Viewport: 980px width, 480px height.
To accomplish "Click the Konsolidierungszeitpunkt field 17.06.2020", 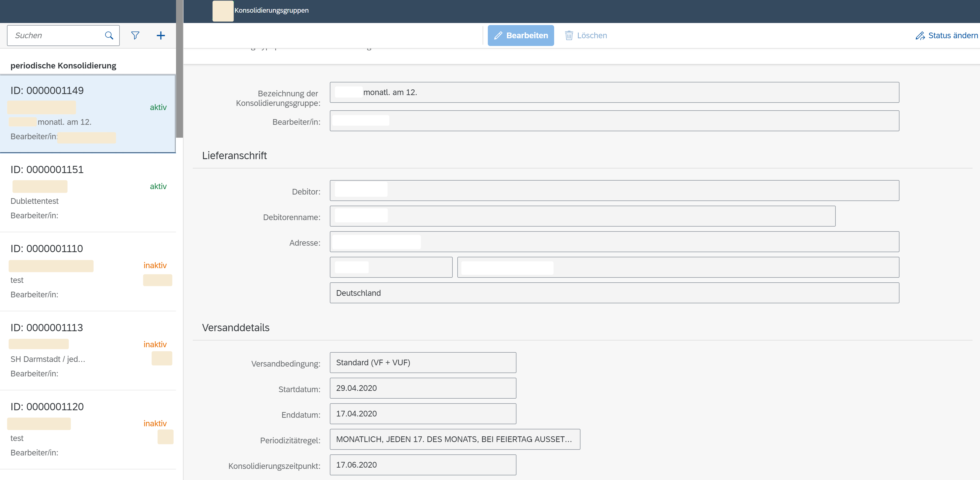I will click(423, 464).
